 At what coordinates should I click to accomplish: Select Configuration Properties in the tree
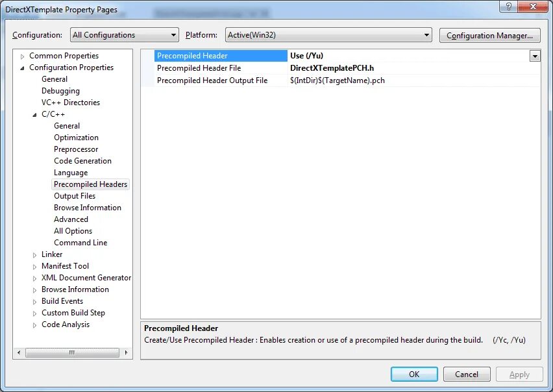(x=71, y=67)
